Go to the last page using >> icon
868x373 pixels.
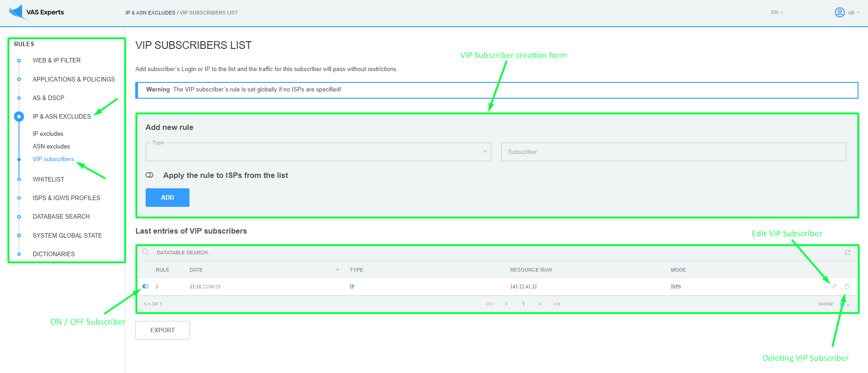(557, 304)
